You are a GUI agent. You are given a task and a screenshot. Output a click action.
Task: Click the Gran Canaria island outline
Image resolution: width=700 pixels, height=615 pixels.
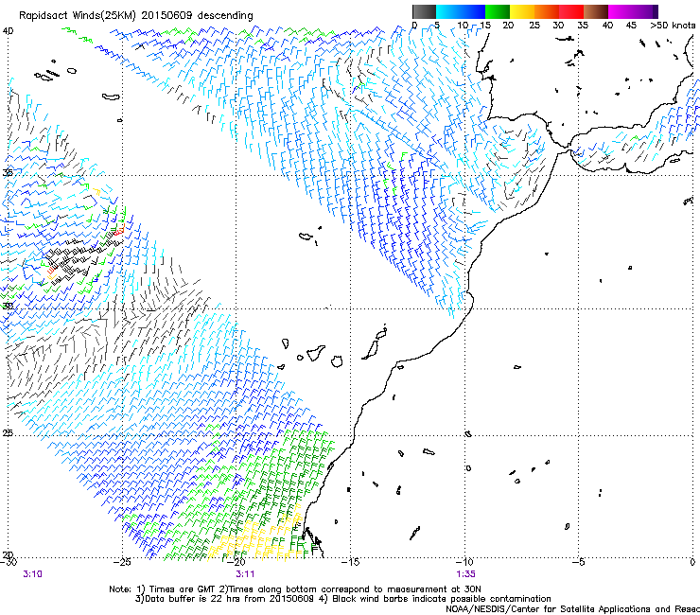(x=337, y=360)
